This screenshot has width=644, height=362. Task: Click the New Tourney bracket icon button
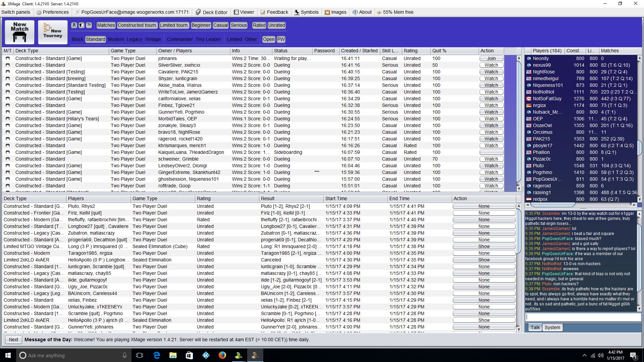click(x=53, y=32)
